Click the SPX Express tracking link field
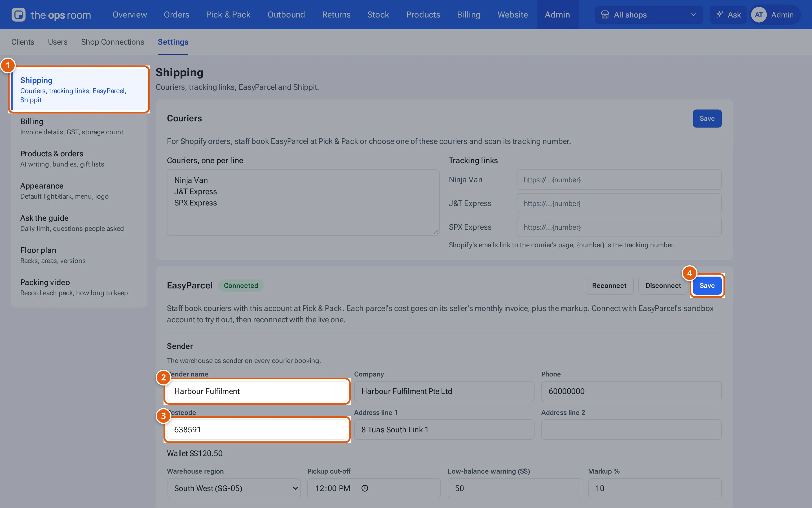Image resolution: width=812 pixels, height=508 pixels. pos(619,227)
